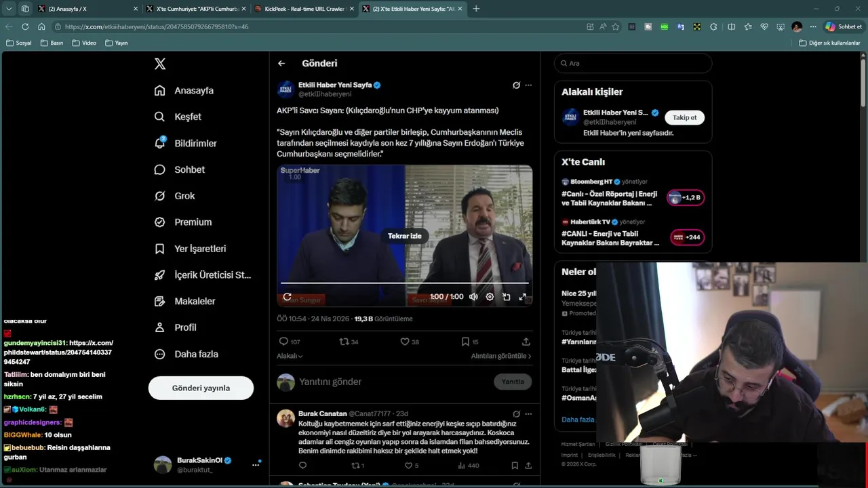Share the main post
868x488 pixels.
click(526, 342)
